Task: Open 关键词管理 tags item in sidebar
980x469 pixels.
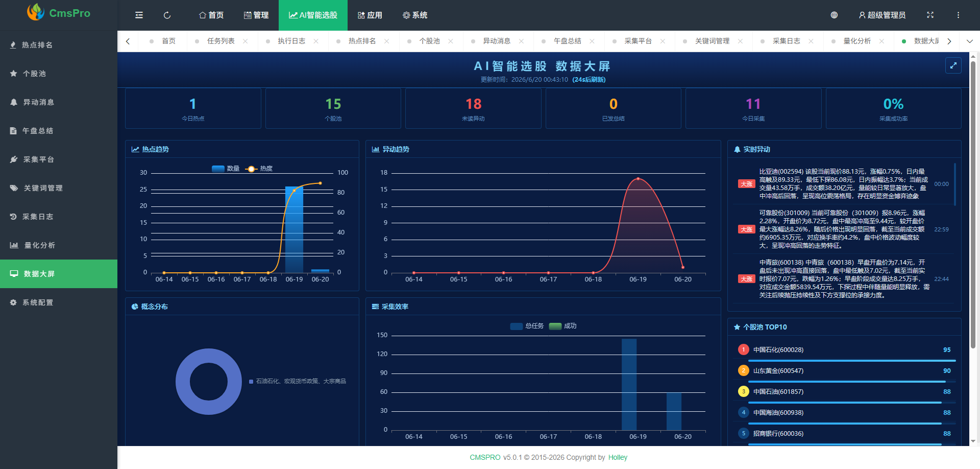Action: 59,188
